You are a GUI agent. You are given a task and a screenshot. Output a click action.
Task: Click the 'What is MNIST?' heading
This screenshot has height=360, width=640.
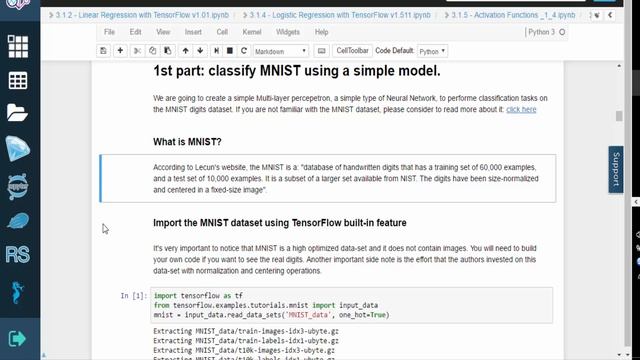187,142
